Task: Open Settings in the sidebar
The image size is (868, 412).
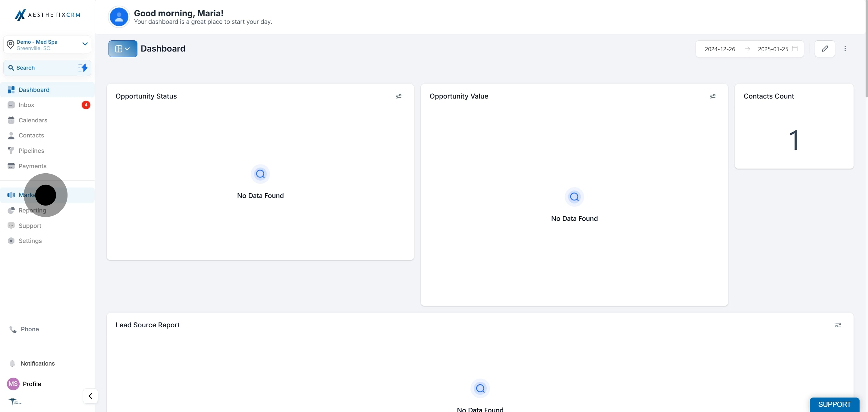Action: click(x=30, y=241)
